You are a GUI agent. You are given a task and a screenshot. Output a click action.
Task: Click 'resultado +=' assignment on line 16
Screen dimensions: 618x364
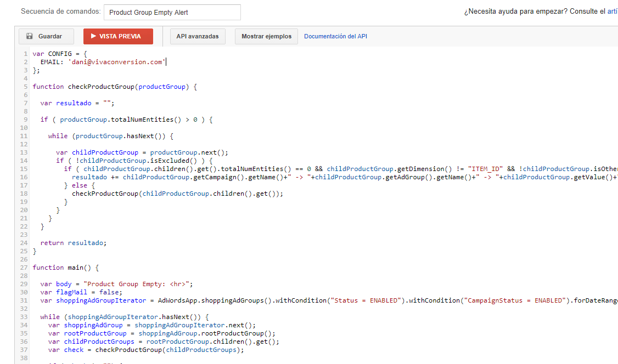coord(95,177)
